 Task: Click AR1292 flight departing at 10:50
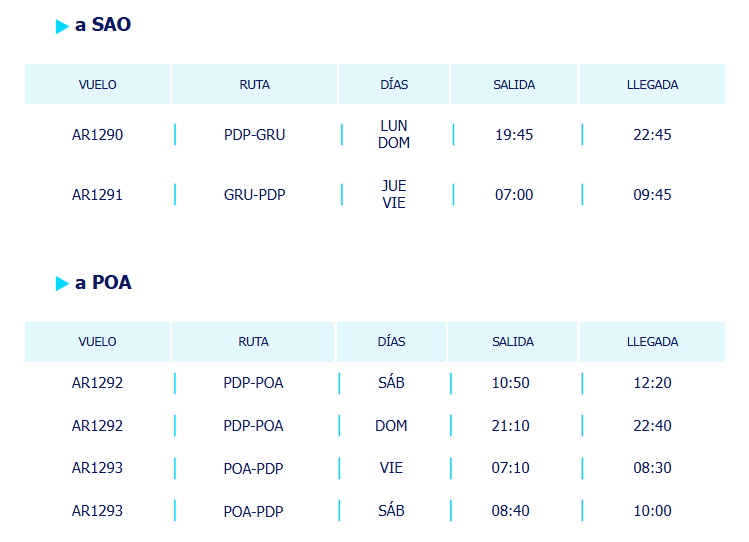pos(97,383)
